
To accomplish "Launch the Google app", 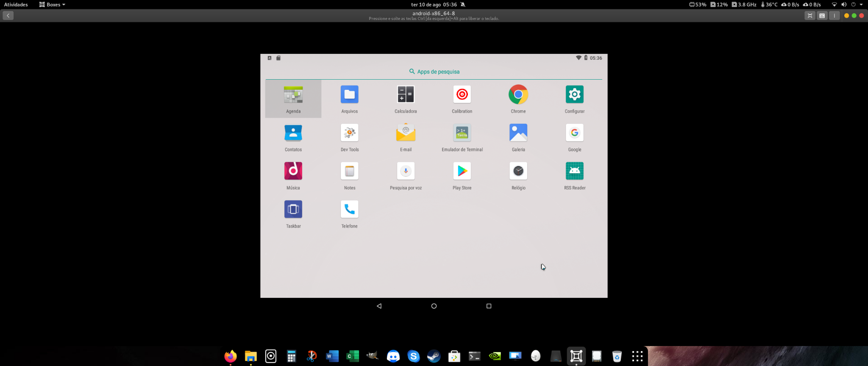I will tap(575, 137).
